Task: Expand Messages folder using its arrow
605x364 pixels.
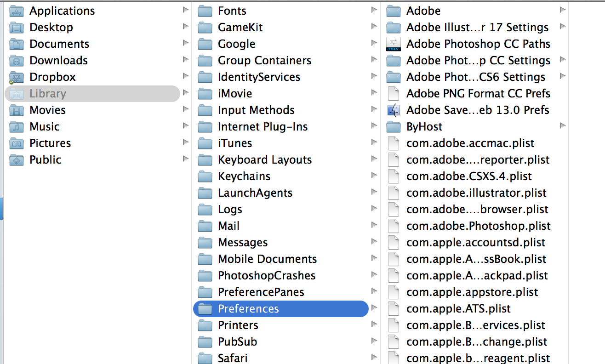Action: tap(374, 242)
